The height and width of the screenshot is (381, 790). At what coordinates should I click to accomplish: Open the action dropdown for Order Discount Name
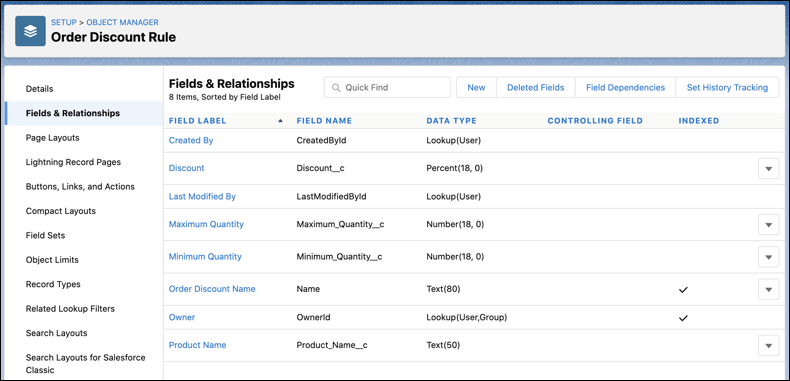[x=768, y=289]
